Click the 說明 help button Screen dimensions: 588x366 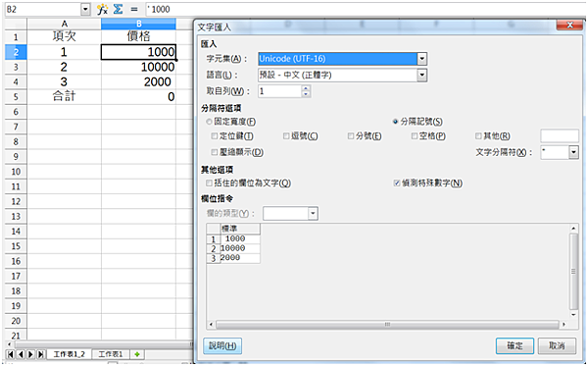222,345
